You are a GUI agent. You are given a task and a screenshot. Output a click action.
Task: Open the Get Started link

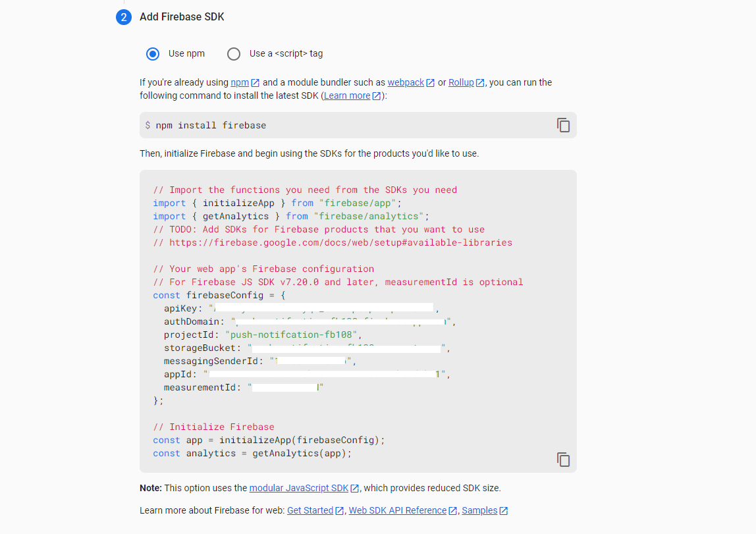(310, 510)
